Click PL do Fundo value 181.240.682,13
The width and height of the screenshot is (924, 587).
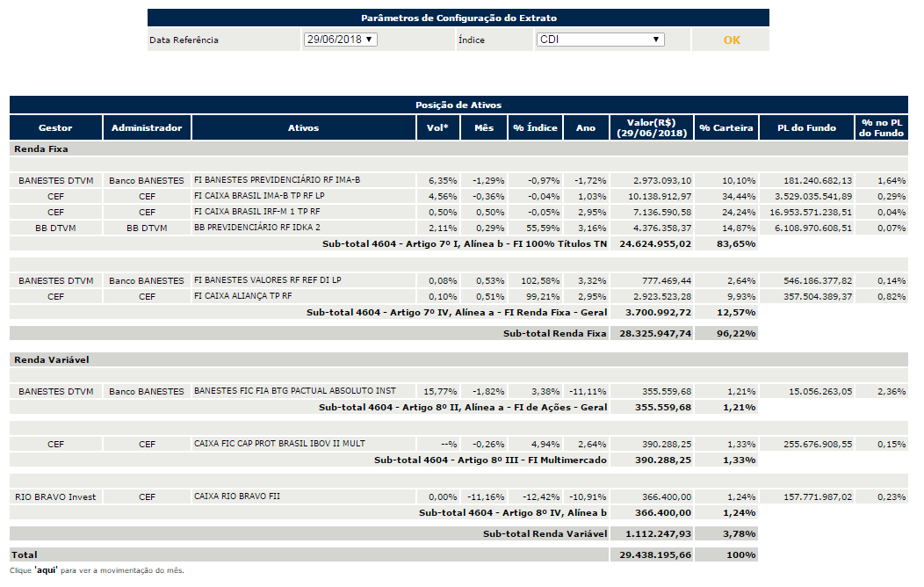coord(818,180)
